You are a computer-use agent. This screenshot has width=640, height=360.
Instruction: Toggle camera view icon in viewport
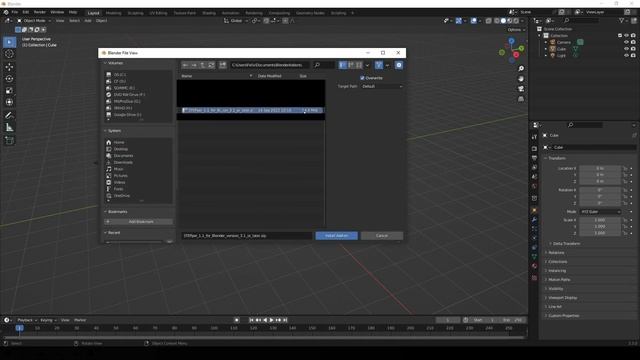(521, 89)
